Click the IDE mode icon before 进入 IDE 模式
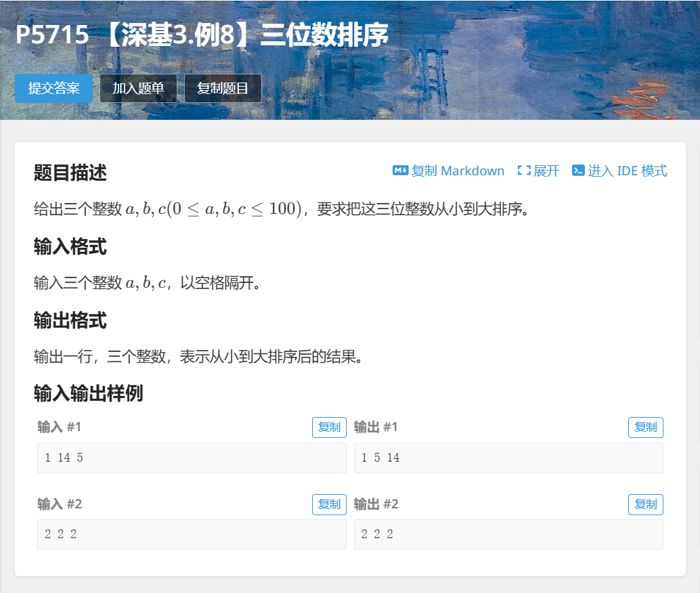The width and height of the screenshot is (700, 593). click(579, 171)
